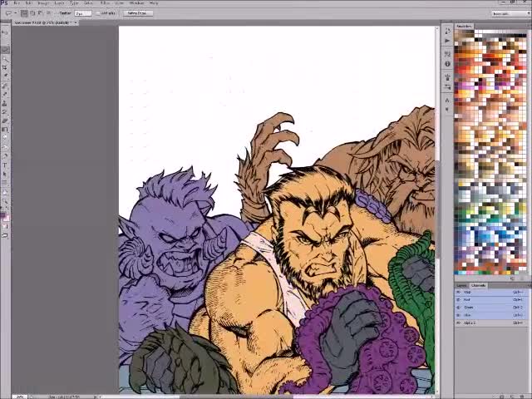Select the Healing Brush tool
Screen dimensions: 532x399
pos(5,86)
